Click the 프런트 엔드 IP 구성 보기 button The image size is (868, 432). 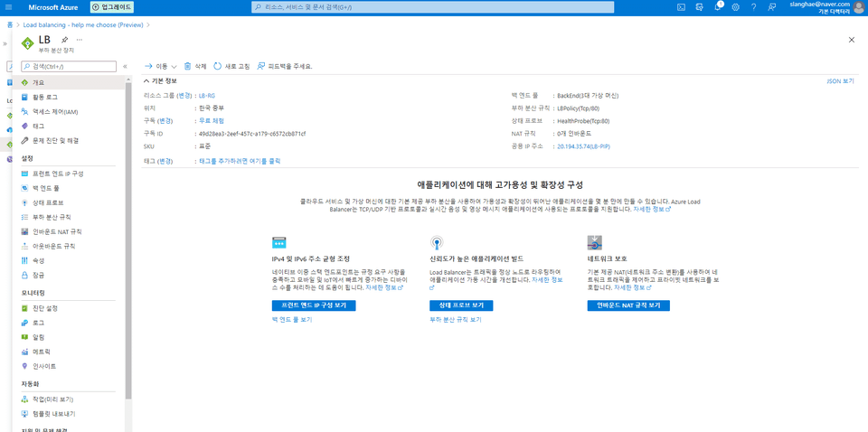tap(314, 305)
